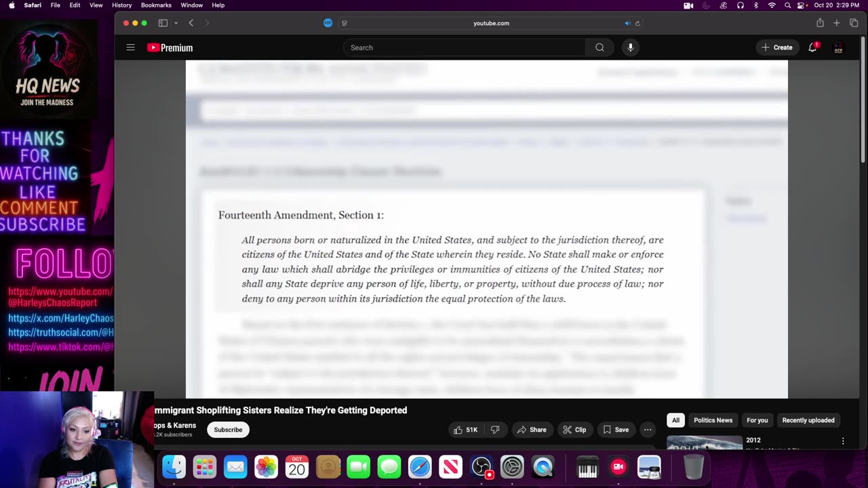The image size is (868, 488).
Task: Click the youtube.com address bar
Action: 491,23
